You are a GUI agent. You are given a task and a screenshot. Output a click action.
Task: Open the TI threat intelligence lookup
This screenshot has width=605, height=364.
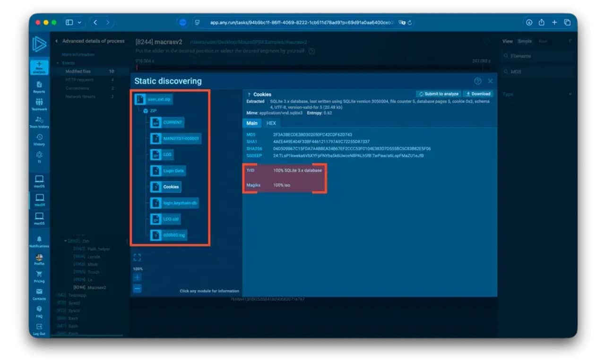40,155
